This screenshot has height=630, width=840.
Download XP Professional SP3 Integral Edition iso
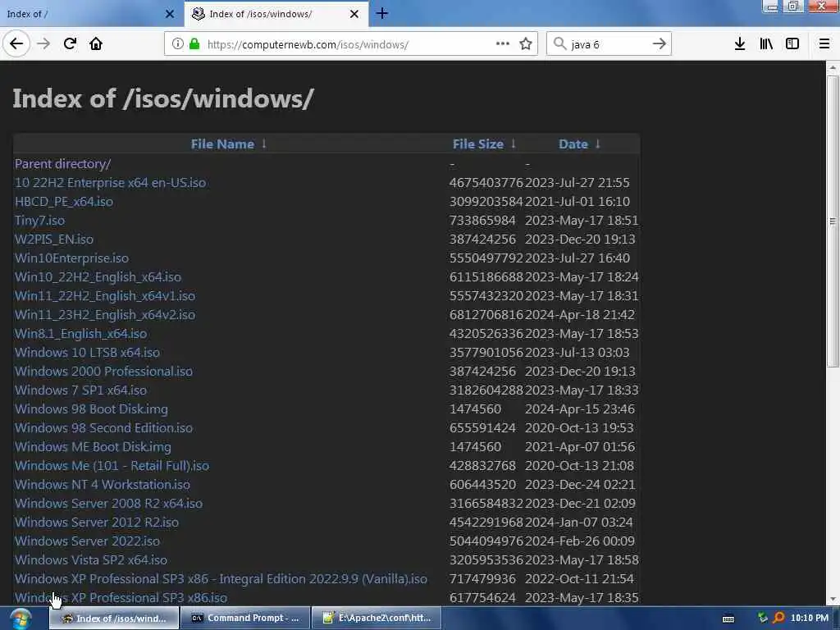coord(221,578)
